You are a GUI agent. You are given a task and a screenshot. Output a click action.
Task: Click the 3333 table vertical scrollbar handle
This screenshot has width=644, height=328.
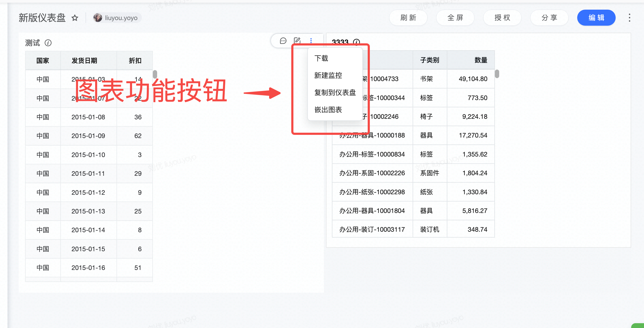[x=497, y=74]
